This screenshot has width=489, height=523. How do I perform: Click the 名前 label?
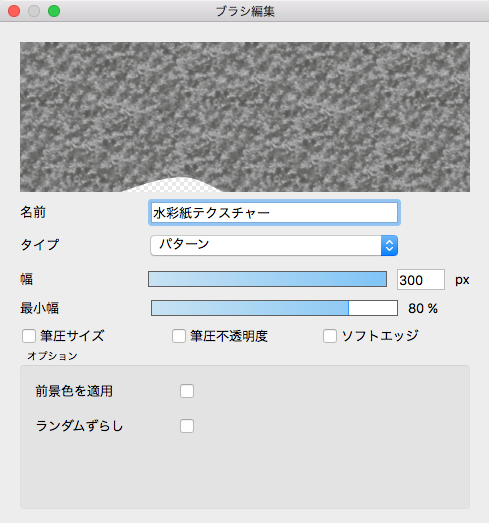point(33,212)
